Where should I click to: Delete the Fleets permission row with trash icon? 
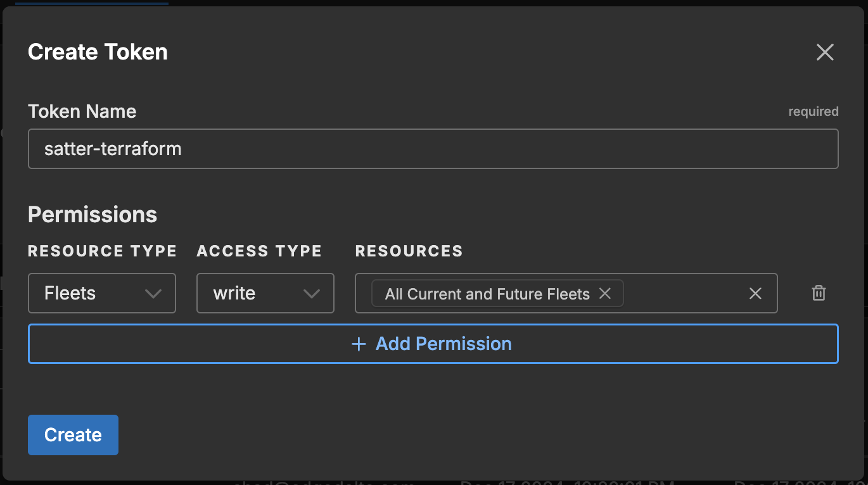(819, 293)
